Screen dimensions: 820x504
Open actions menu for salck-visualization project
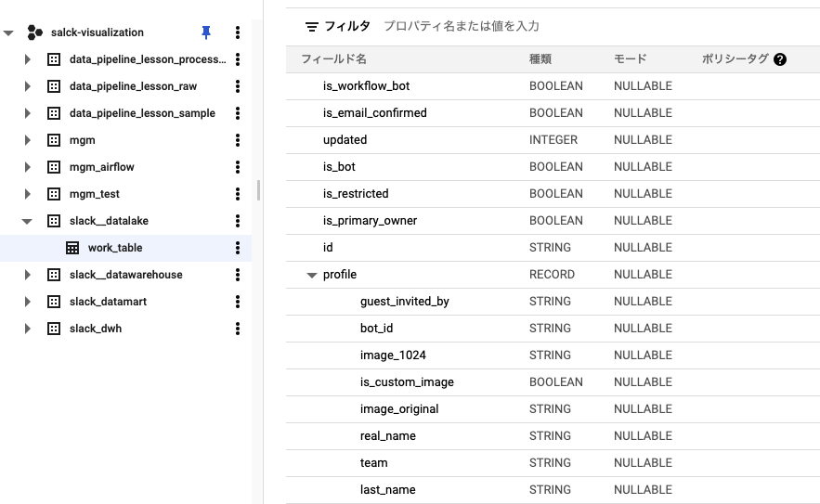pos(238,32)
